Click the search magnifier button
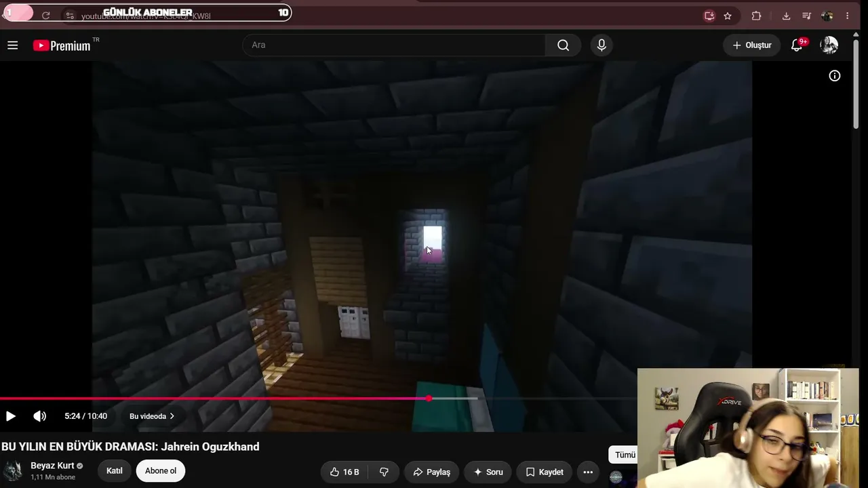This screenshot has width=868, height=488. 563,45
